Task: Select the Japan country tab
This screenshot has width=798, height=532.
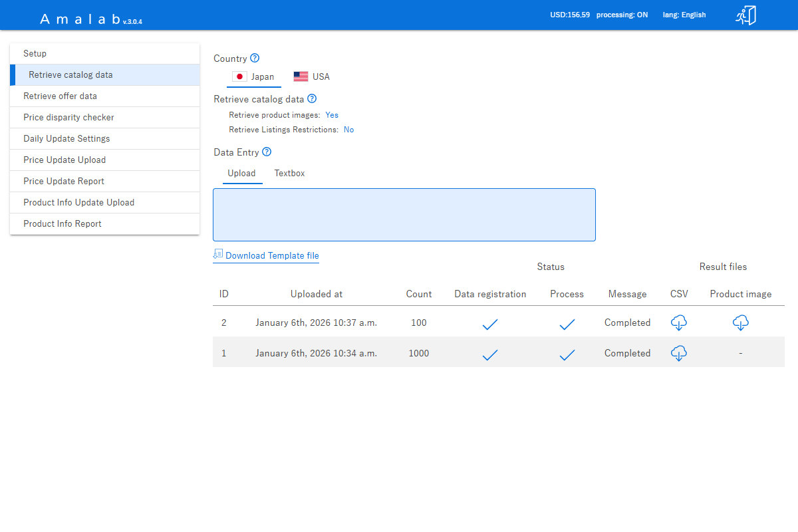Action: tap(253, 76)
